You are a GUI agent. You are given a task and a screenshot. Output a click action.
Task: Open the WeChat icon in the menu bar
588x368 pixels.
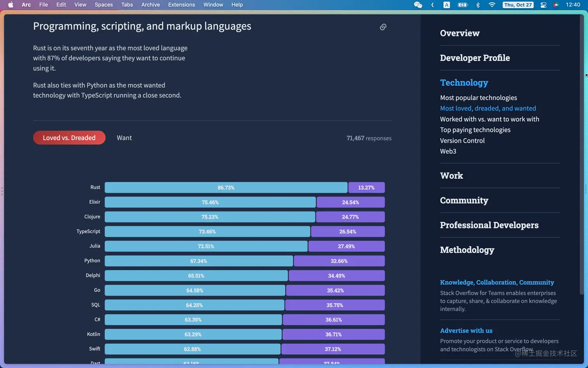pos(418,5)
